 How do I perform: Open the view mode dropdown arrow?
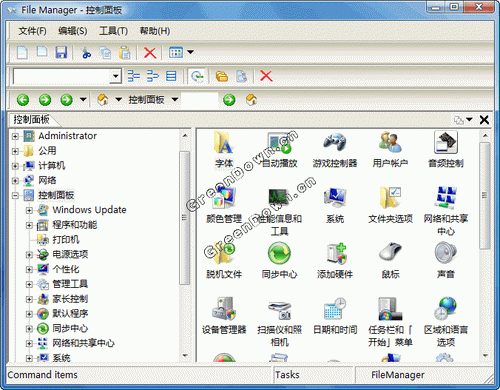190,52
